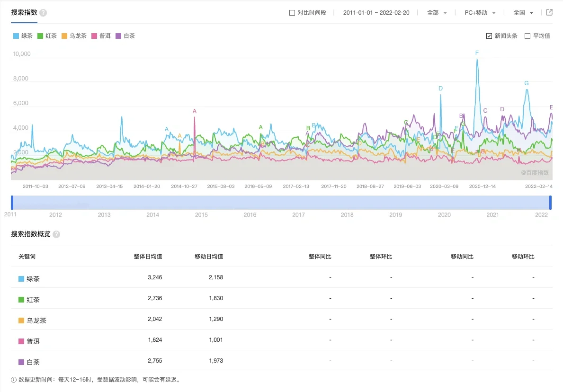563x392 pixels.
Task: Click 白茶 mobile daily average 1,973
Action: pyautogui.click(x=216, y=361)
